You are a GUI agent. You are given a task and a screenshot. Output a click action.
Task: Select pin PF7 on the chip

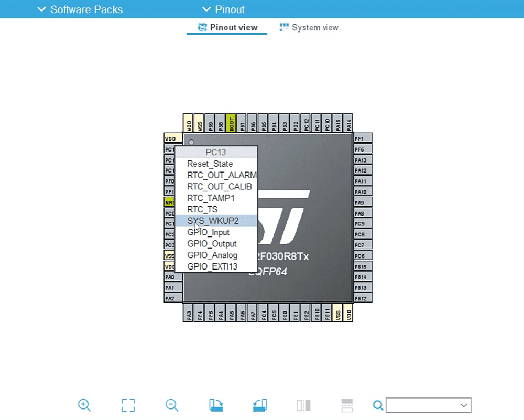(x=363, y=138)
